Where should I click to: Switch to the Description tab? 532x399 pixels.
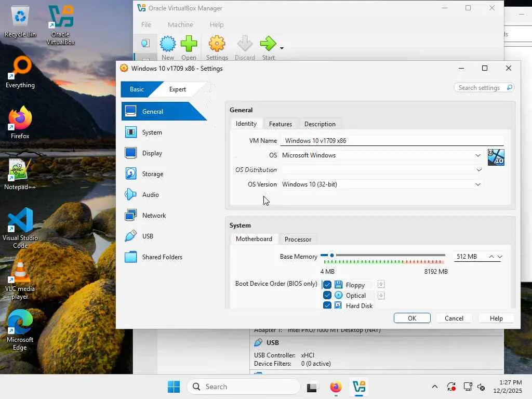point(320,124)
